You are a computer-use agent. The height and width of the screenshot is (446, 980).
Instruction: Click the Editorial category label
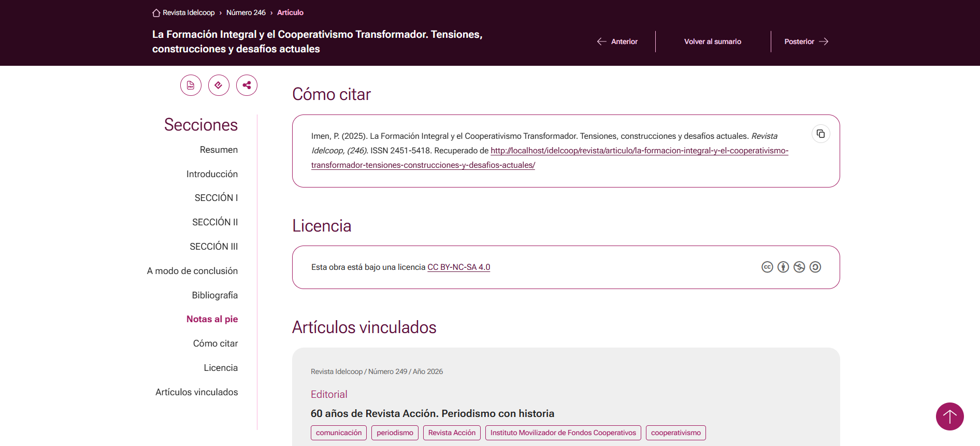[x=329, y=394]
